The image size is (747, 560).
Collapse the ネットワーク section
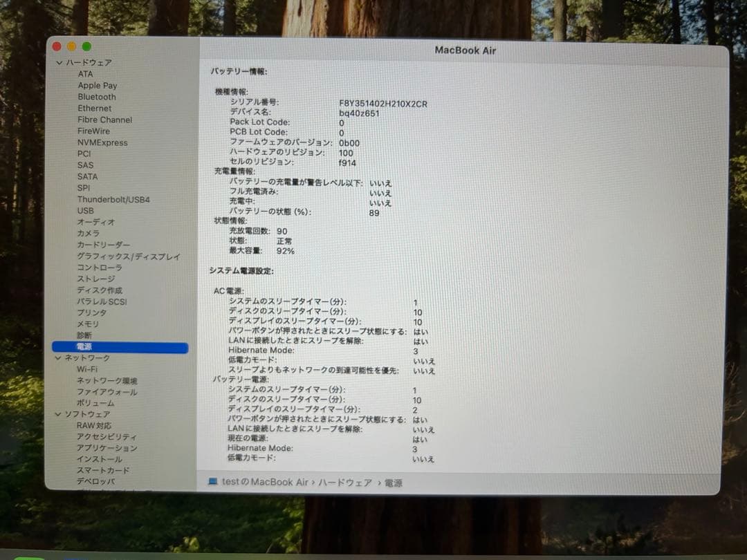(x=59, y=357)
